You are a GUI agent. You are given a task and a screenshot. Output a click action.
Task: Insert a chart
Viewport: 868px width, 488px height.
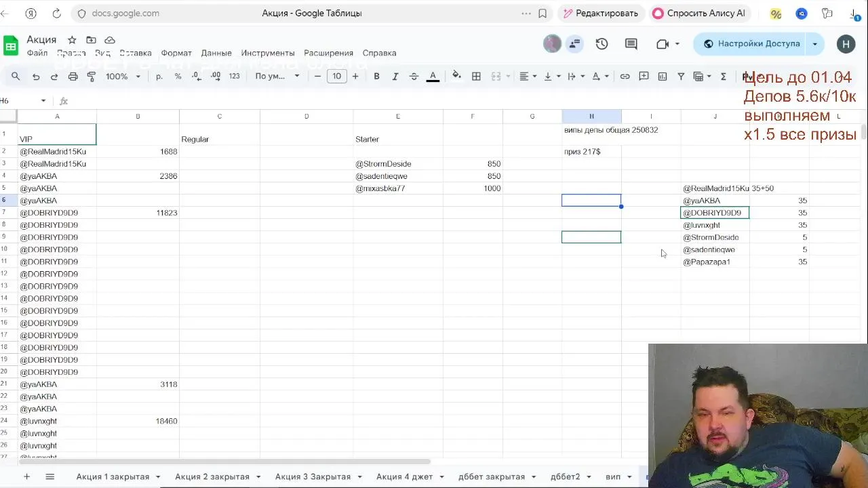tap(663, 77)
